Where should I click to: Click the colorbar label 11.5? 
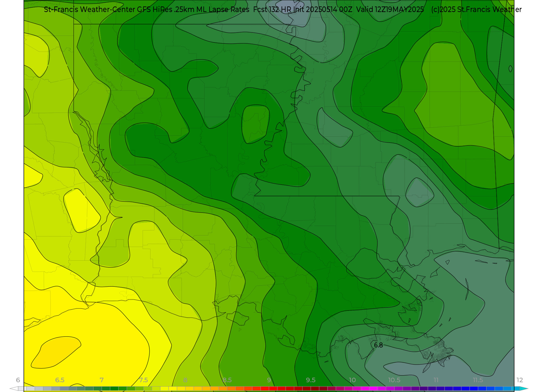tap(478, 380)
